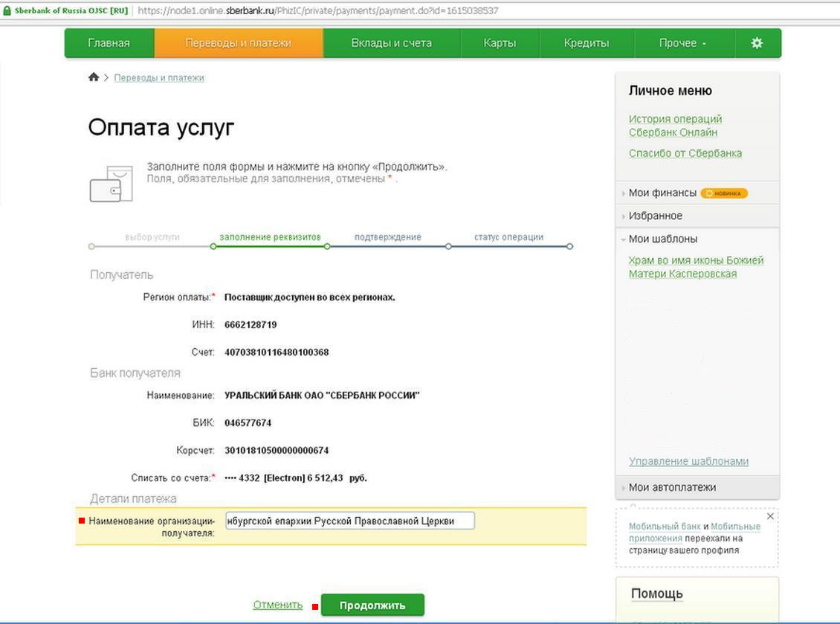Click the wallet and shopping bag illustration
Viewport: 840px width, 624px height.
(x=112, y=184)
